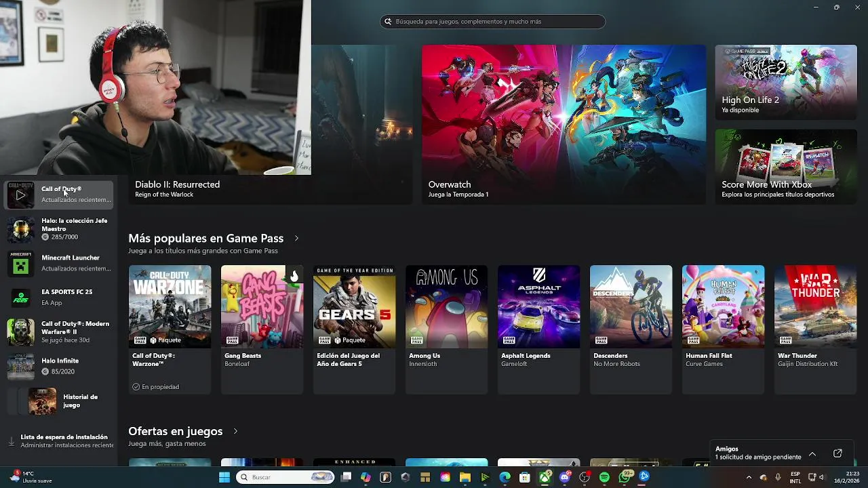Image resolution: width=868 pixels, height=488 pixels.
Task: Open the High On Life 2 tile
Action: (x=786, y=83)
